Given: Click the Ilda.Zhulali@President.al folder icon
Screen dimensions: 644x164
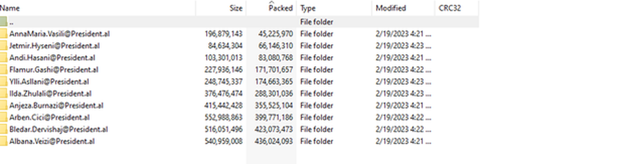Looking at the screenshot, I should coord(3,93).
